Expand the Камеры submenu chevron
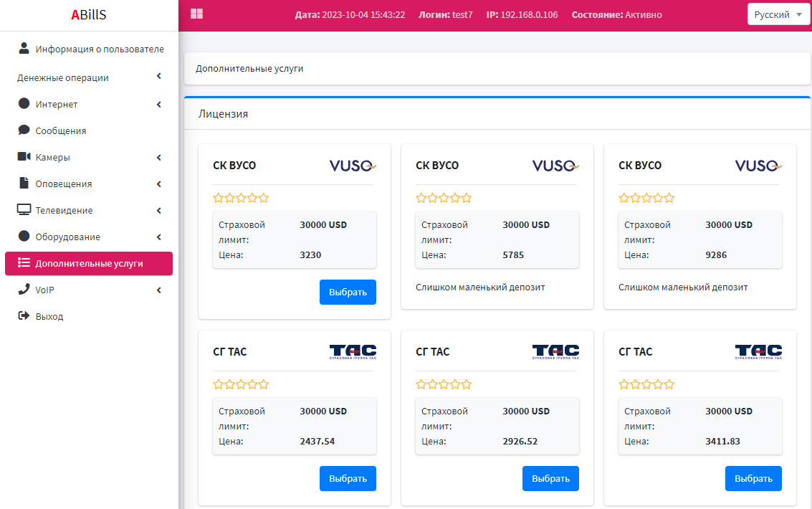This screenshot has width=812, height=509. [159, 158]
